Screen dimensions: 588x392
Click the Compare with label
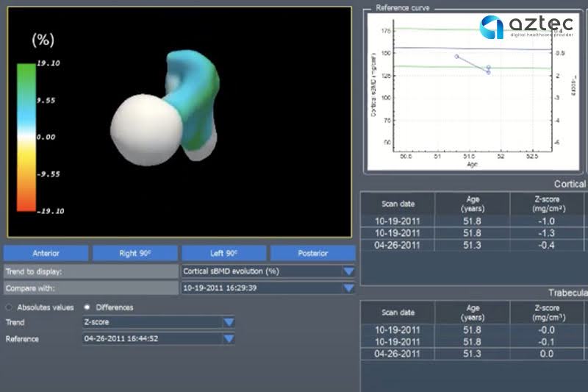tap(30, 288)
